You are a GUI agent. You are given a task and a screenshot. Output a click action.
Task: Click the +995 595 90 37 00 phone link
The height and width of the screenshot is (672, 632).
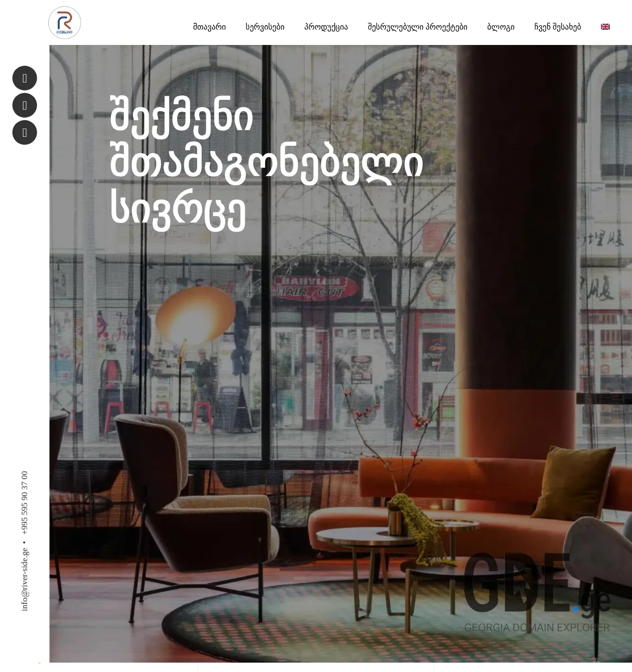coord(25,503)
